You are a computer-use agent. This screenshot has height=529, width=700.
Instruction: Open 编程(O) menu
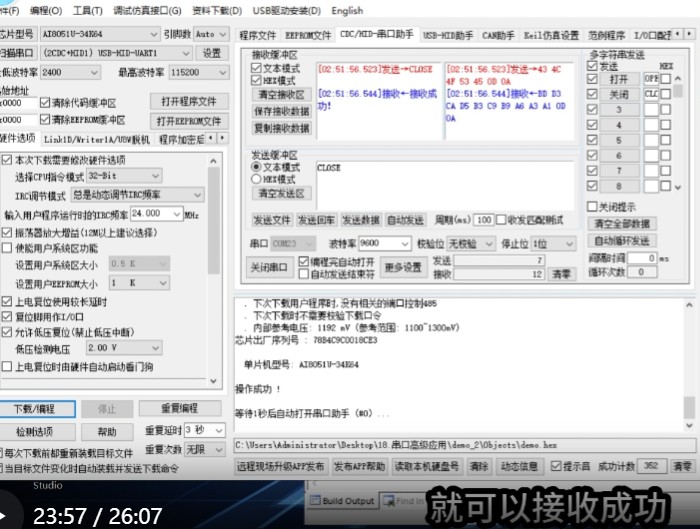point(46,10)
